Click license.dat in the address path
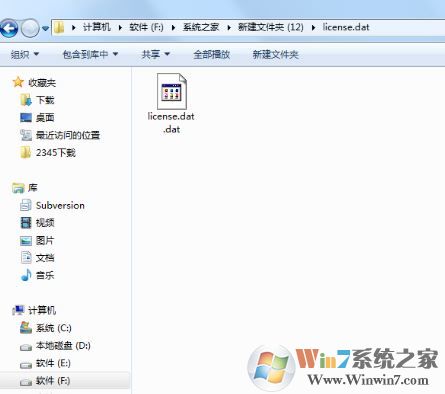445x394 pixels. (346, 27)
